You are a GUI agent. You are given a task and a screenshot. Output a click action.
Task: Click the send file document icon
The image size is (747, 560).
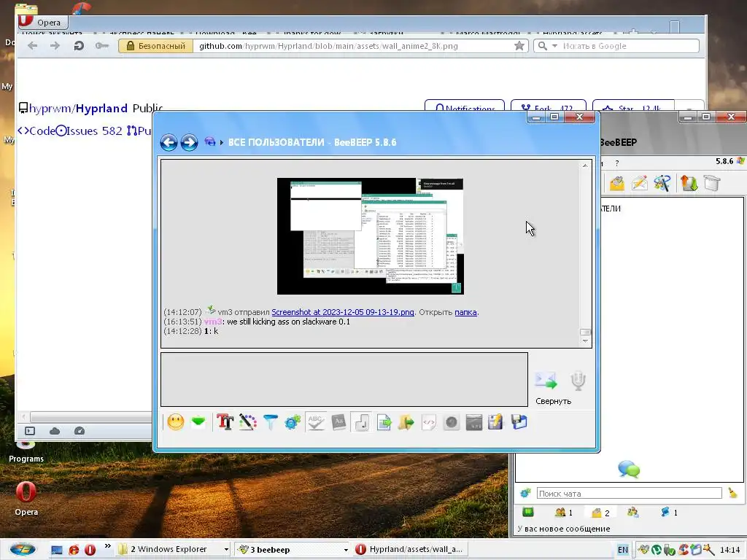384,422
